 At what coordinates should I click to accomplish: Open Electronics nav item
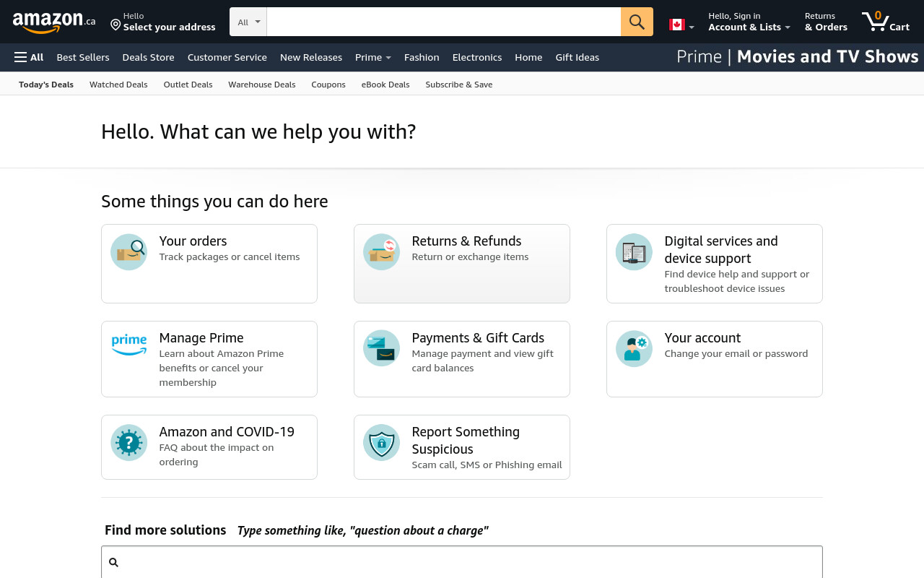click(x=477, y=57)
